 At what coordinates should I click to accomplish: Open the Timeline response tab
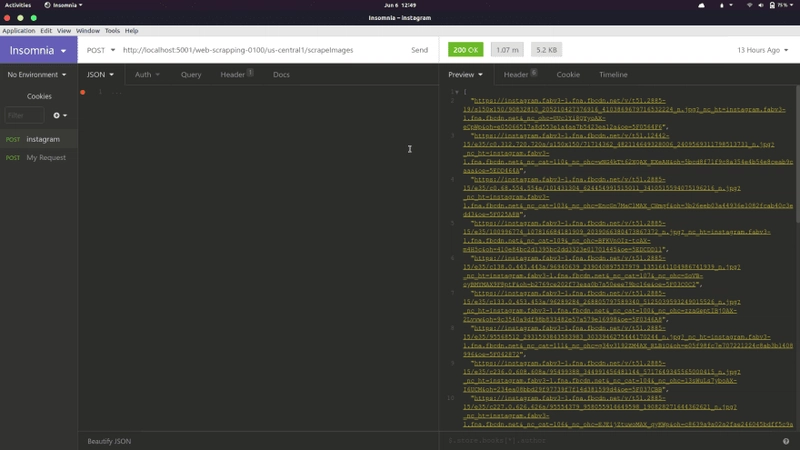click(613, 74)
